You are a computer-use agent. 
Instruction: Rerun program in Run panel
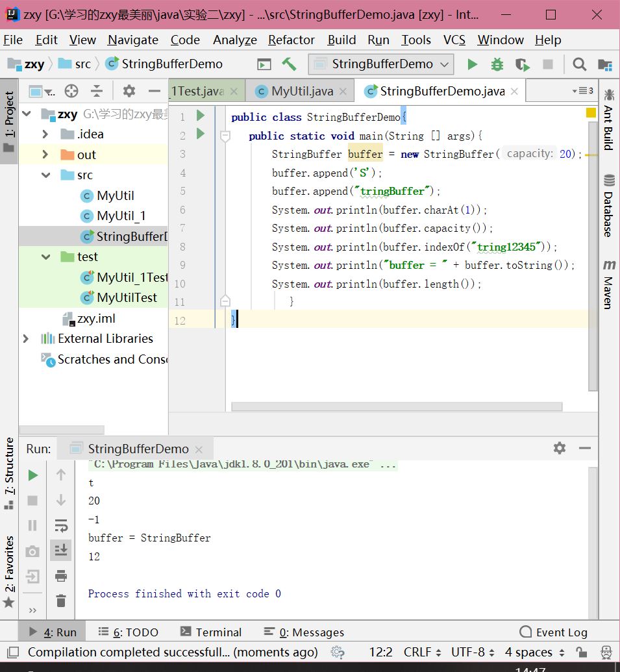pos(32,475)
